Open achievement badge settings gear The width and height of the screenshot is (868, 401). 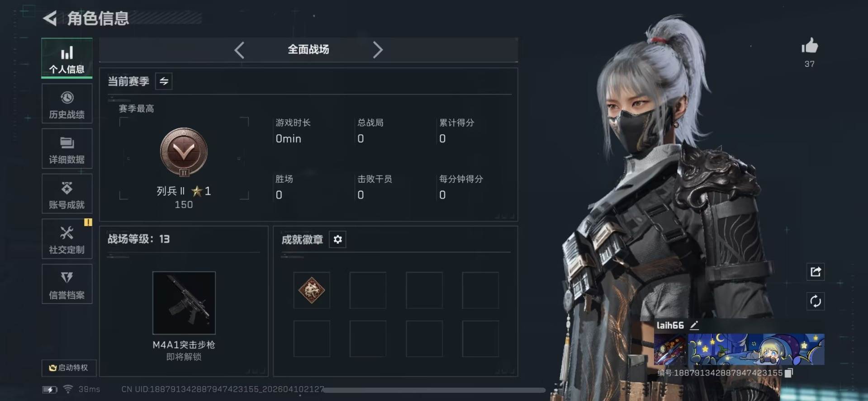(338, 239)
